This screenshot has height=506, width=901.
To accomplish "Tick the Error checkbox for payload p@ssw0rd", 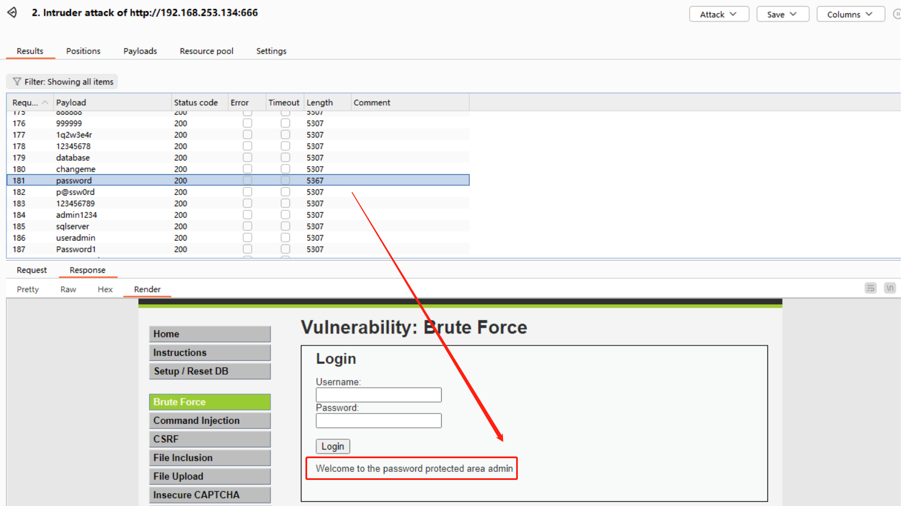I will point(247,192).
